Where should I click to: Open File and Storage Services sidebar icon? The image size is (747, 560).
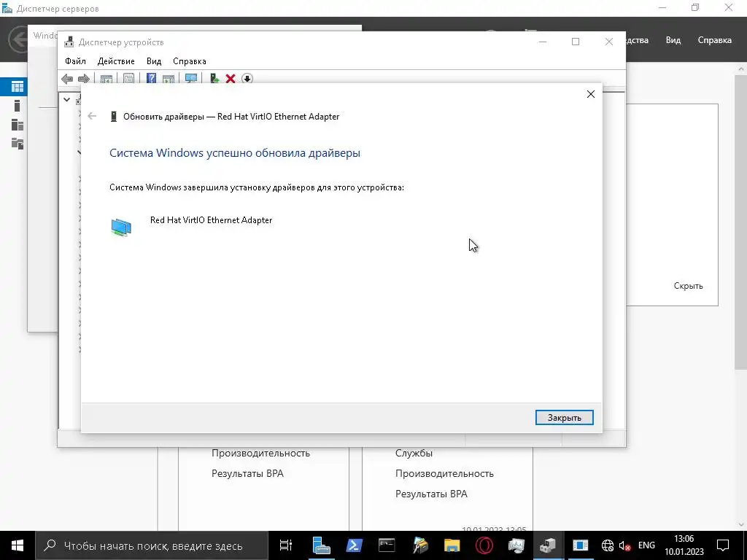point(18,144)
